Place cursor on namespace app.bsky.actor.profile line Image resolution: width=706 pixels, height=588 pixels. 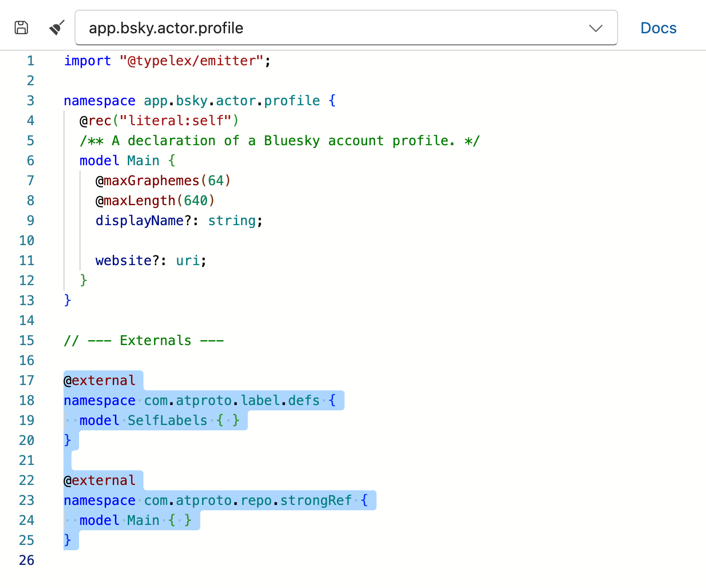pos(200,101)
